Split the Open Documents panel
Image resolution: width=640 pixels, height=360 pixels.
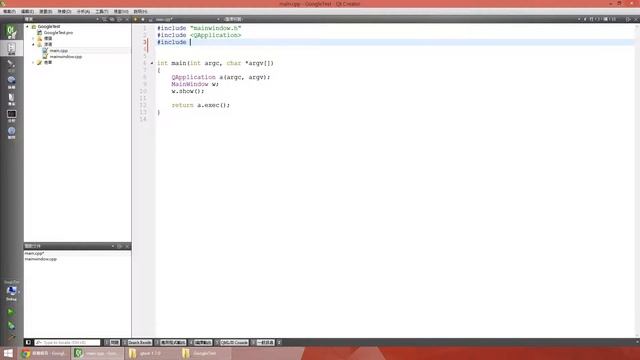120,246
